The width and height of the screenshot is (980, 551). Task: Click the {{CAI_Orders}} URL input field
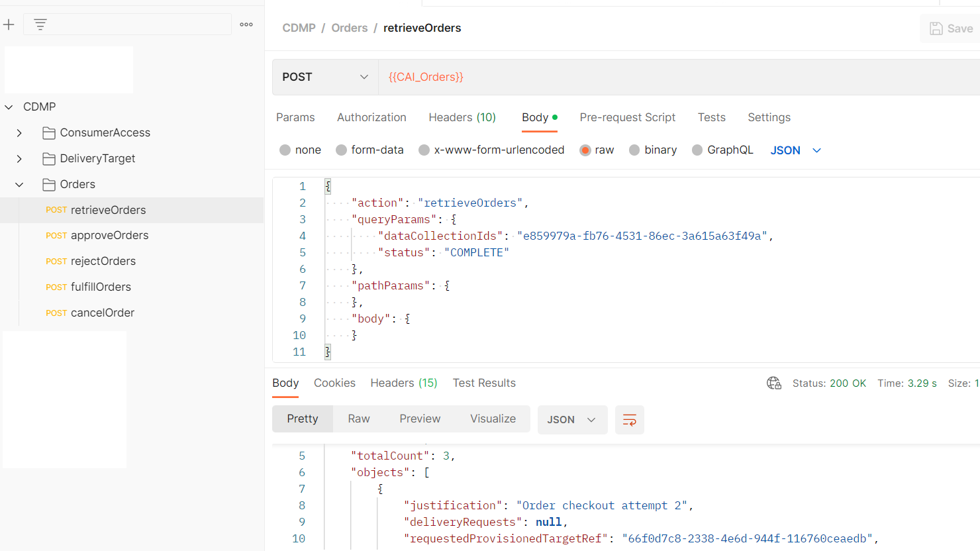(679, 77)
